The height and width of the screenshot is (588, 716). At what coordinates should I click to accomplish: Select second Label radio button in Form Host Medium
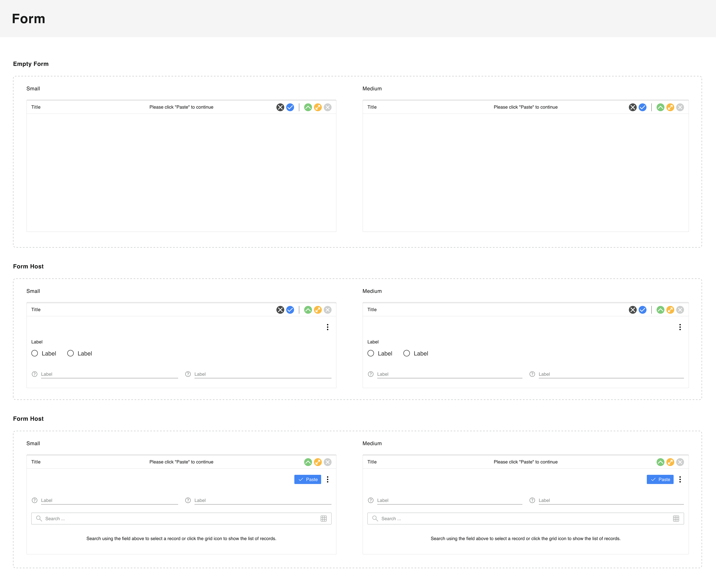pos(406,353)
